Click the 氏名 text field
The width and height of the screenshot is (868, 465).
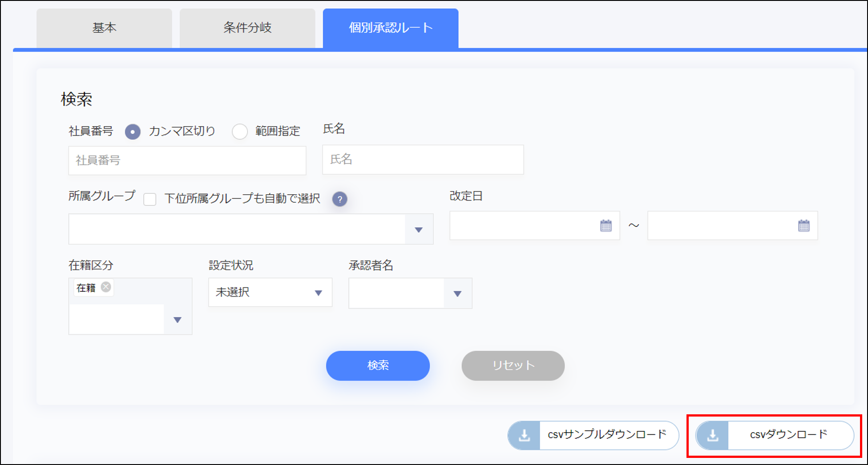click(423, 160)
